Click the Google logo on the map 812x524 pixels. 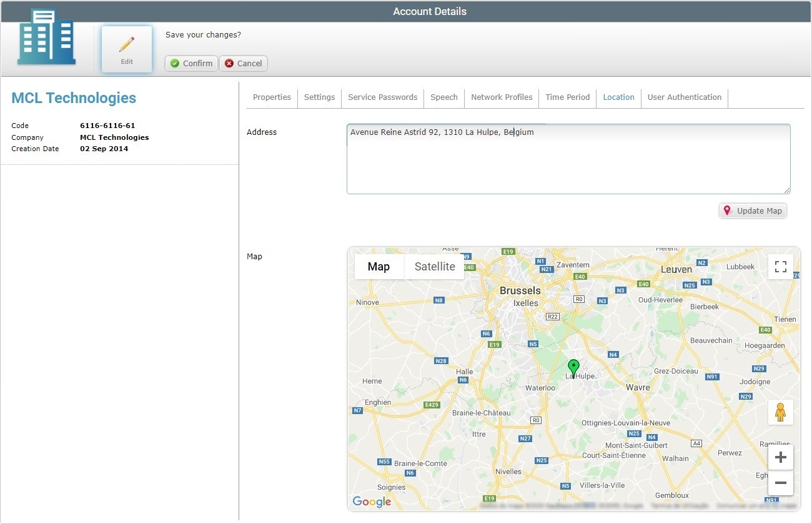tap(372, 502)
